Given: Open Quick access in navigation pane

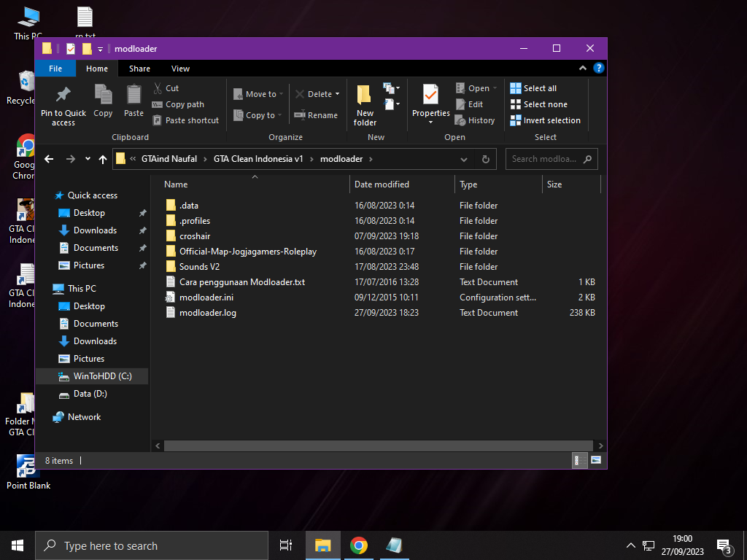Looking at the screenshot, I should point(93,195).
